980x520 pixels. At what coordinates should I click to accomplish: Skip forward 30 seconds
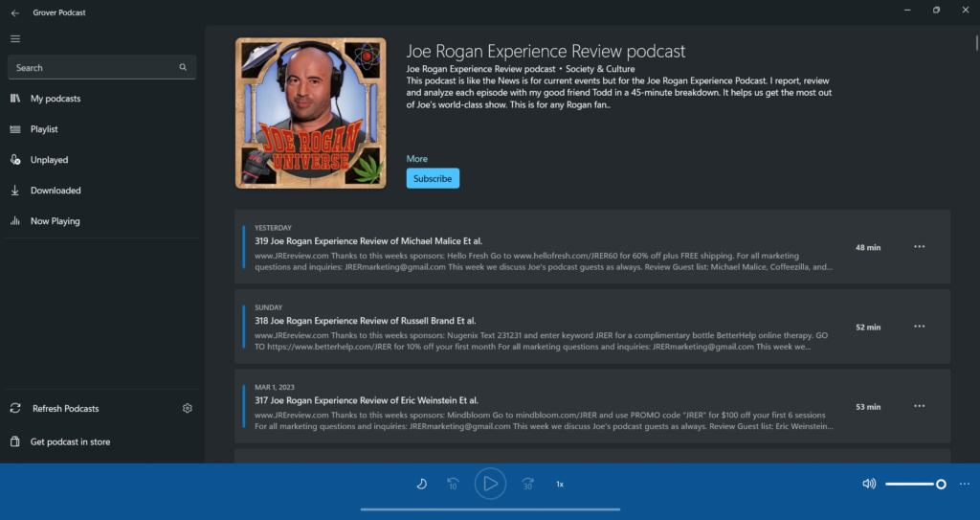527,484
